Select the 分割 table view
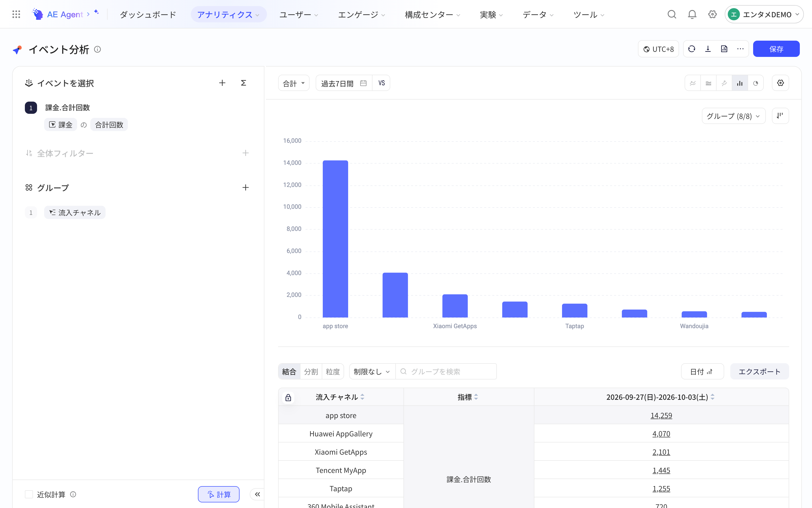 (x=311, y=372)
